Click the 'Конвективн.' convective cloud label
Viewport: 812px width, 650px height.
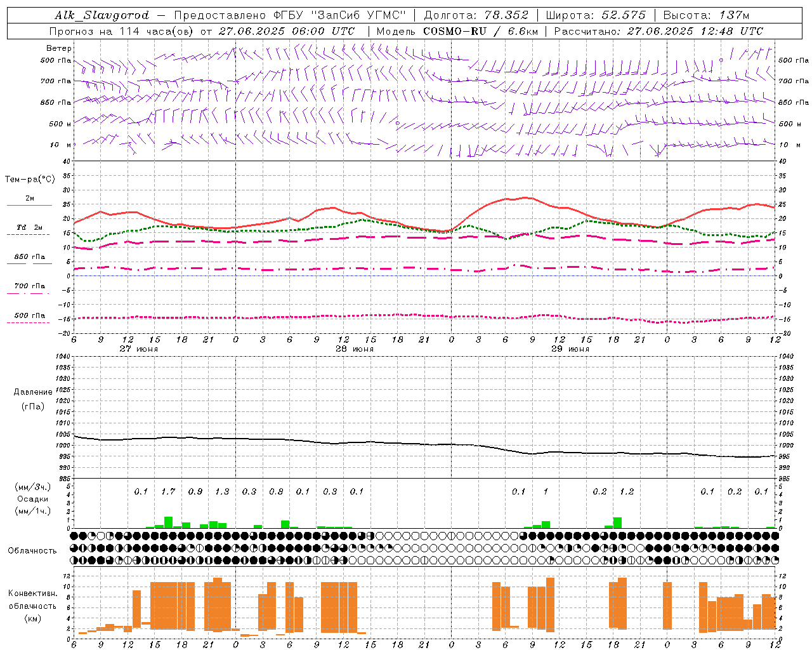[33, 594]
